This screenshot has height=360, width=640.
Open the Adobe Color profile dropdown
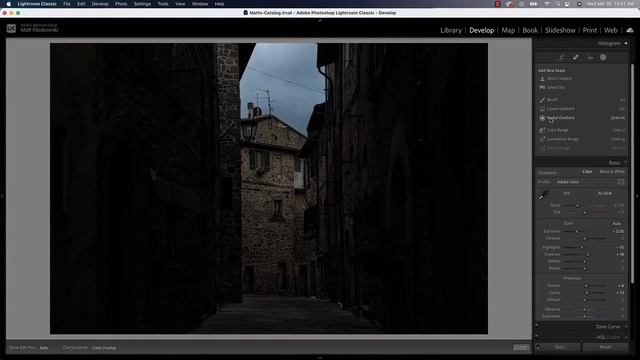pyautogui.click(x=570, y=182)
